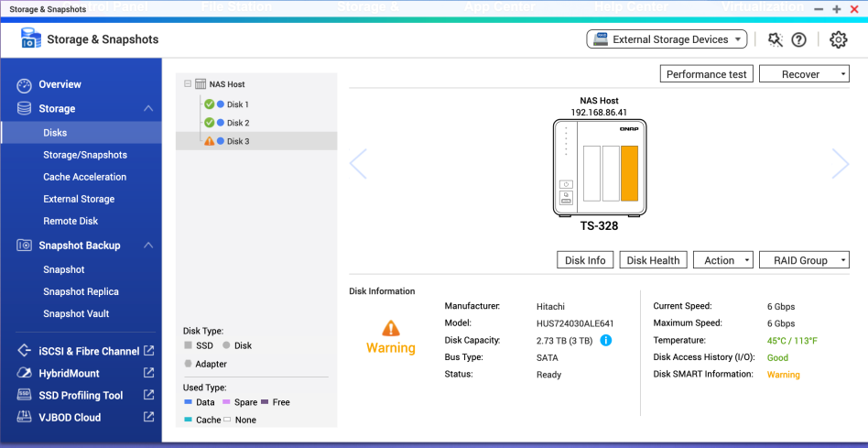This screenshot has width=868, height=448.
Task: Collapse the Storage sidebar section
Action: 148,108
